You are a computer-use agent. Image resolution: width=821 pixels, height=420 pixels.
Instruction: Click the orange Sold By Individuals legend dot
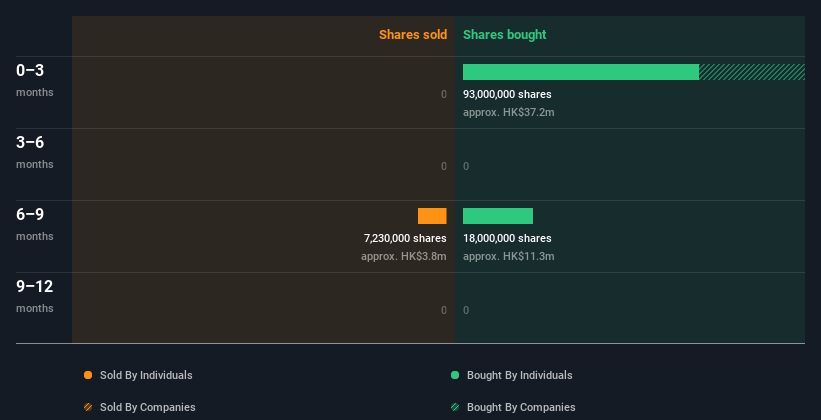pyautogui.click(x=88, y=375)
